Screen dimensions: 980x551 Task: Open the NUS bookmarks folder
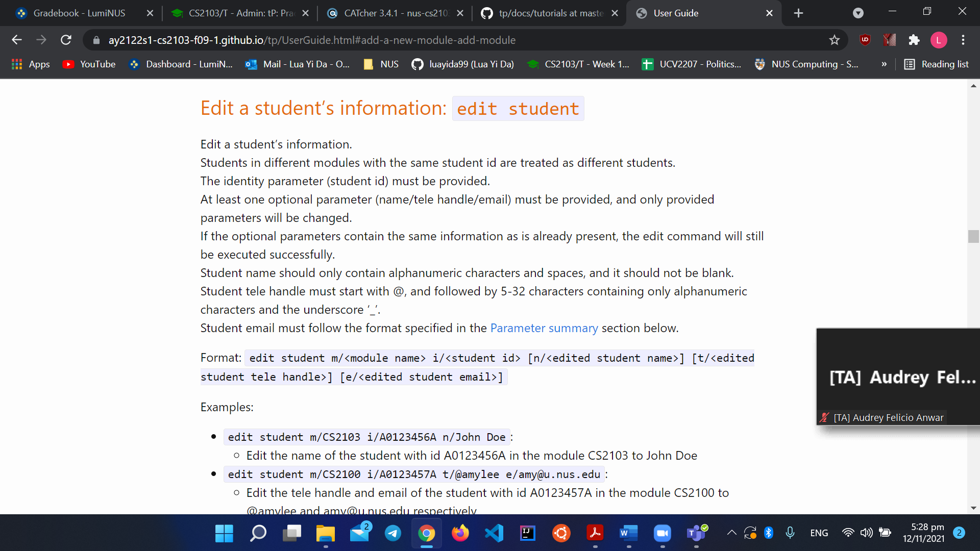pos(381,64)
